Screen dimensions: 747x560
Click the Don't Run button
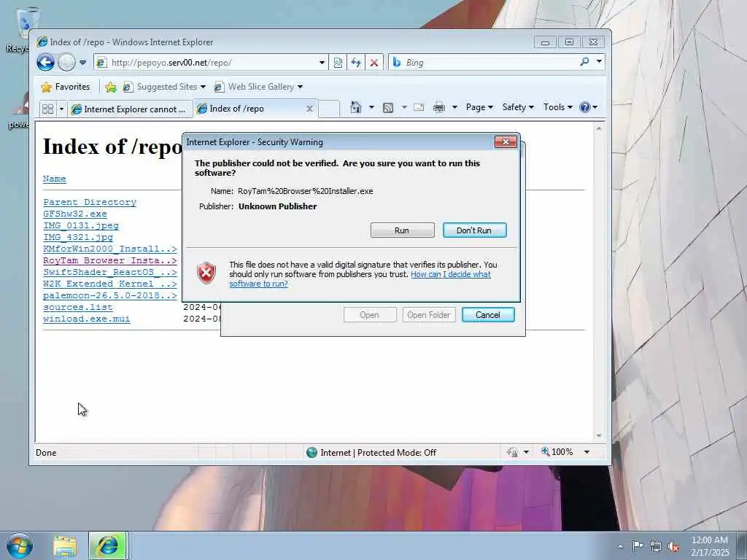[474, 230]
